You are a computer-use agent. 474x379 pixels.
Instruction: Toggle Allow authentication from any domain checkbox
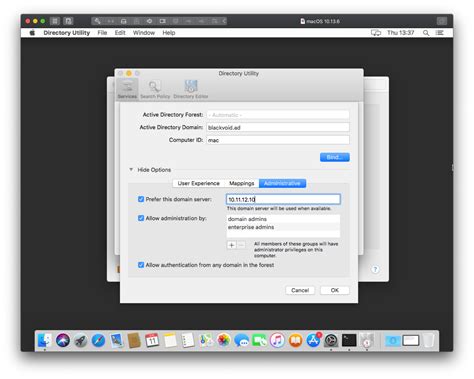point(141,265)
